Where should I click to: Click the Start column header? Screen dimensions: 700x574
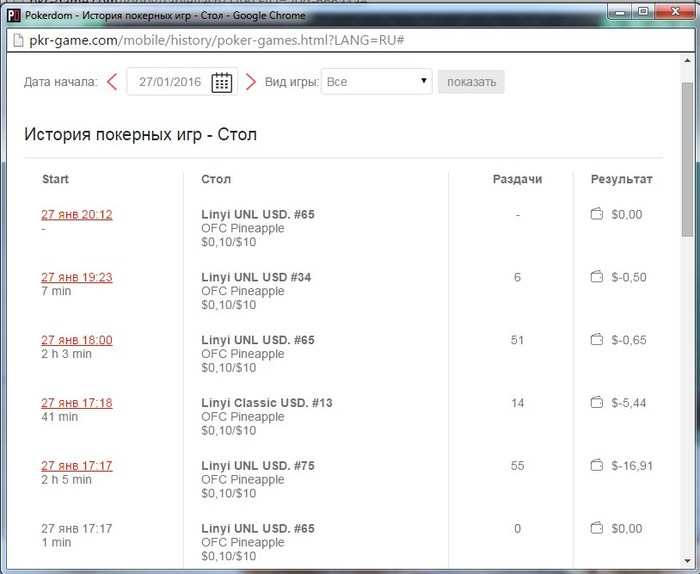(55, 179)
